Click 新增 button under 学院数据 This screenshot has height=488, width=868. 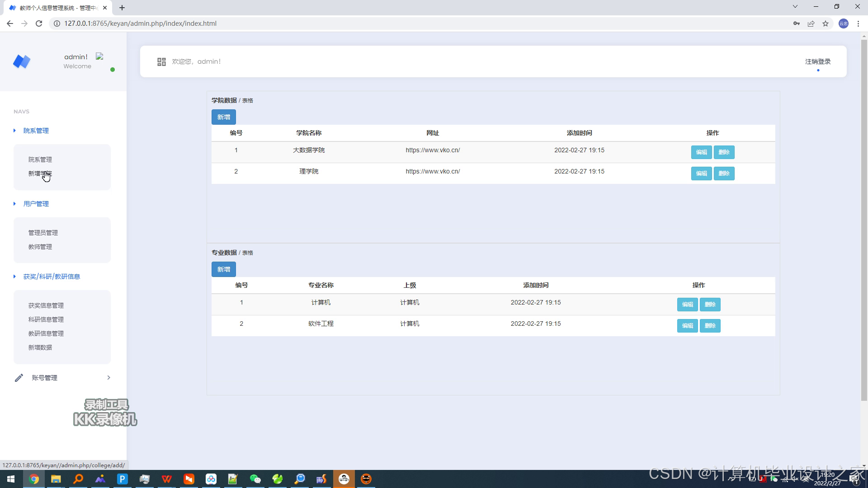(x=224, y=117)
